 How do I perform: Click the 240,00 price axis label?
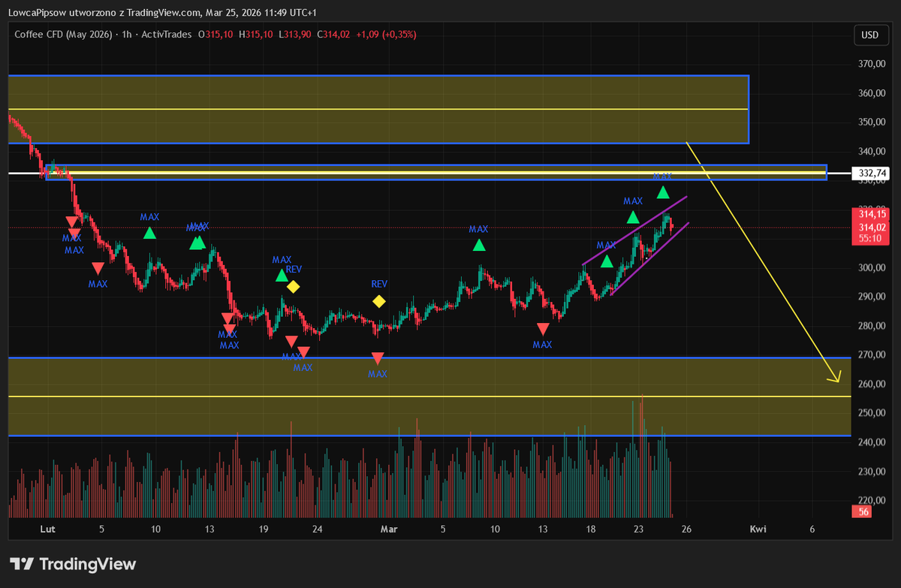coord(871,442)
